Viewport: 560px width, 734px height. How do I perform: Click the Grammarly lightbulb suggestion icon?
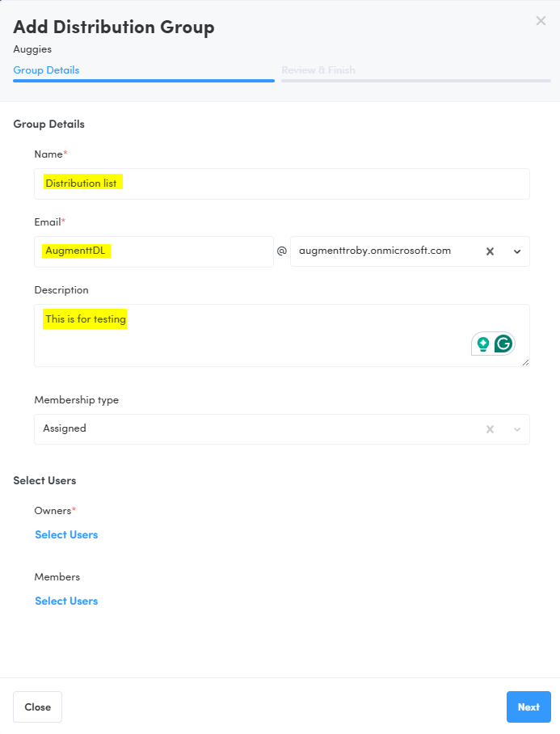[x=483, y=344]
